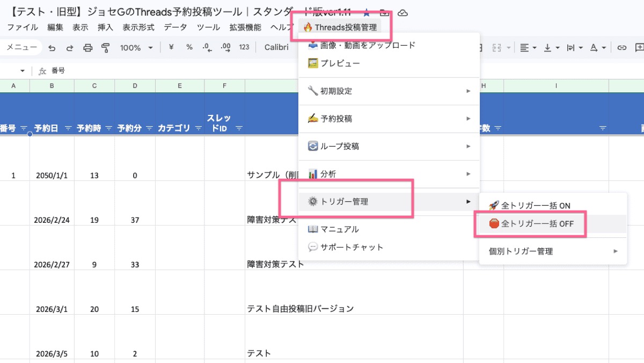Click the star icon beside the document title
This screenshot has height=363, width=644.
(367, 13)
